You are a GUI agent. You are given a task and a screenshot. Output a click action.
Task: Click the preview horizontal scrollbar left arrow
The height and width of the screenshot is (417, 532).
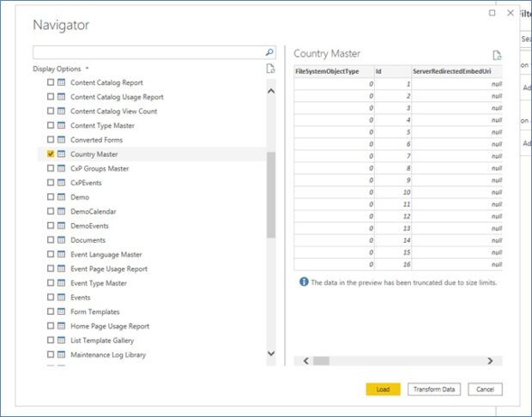pyautogui.click(x=305, y=360)
